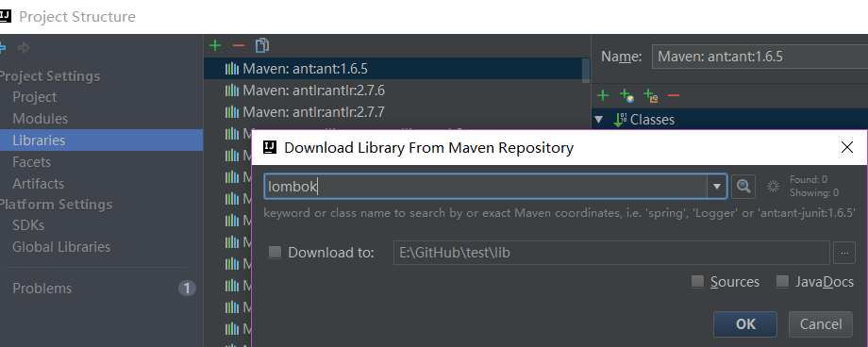This screenshot has height=347, width=868.
Task: Navigate forward with the arrow icon
Action: point(24,48)
